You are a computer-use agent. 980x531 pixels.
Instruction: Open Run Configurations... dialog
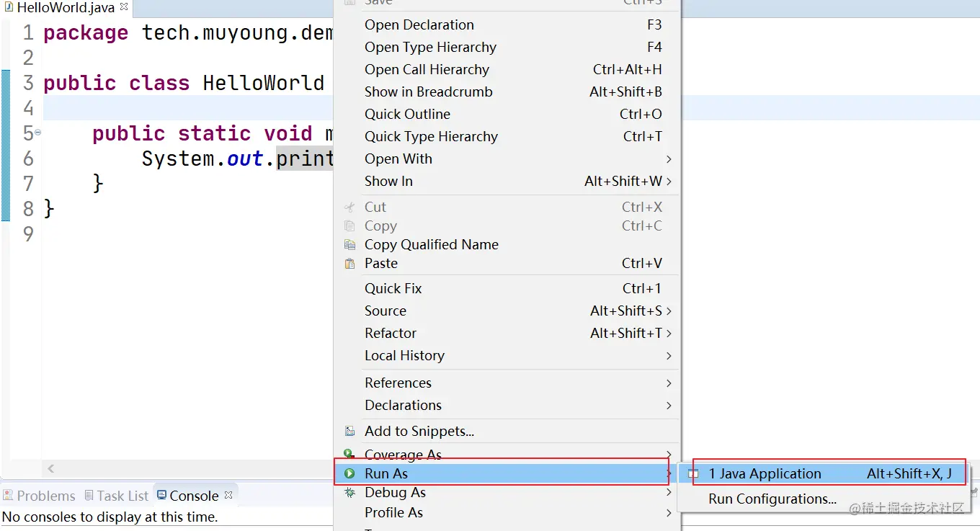[x=772, y=499]
